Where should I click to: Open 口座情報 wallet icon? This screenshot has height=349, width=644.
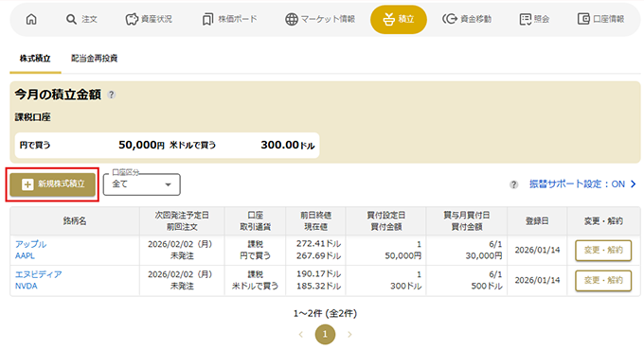[583, 19]
